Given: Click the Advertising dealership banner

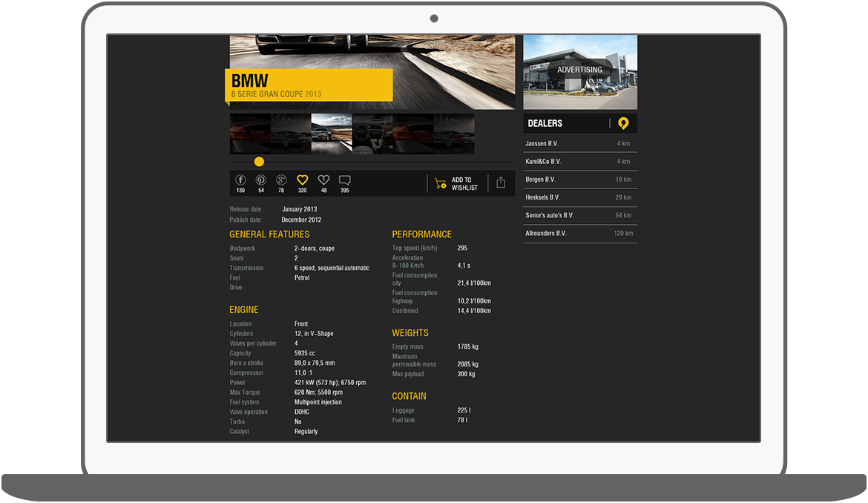Looking at the screenshot, I should (580, 72).
